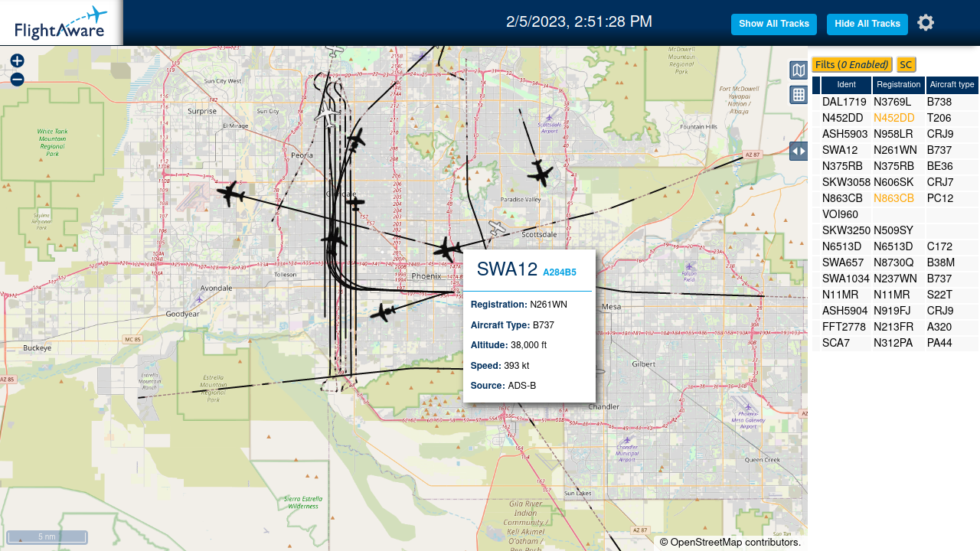Screen dimensions: 980x551
Task: Select flight SWA1034 in the list
Action: point(846,279)
